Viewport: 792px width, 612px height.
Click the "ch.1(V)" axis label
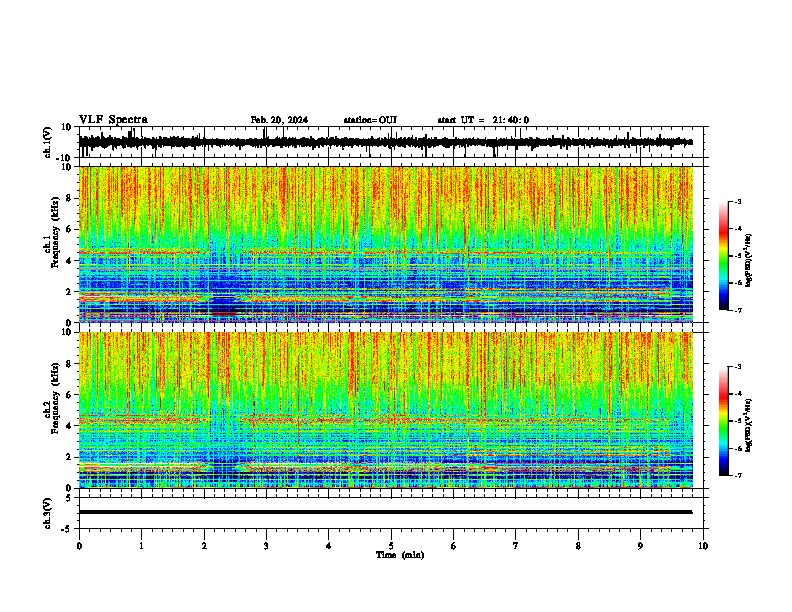pos(48,142)
